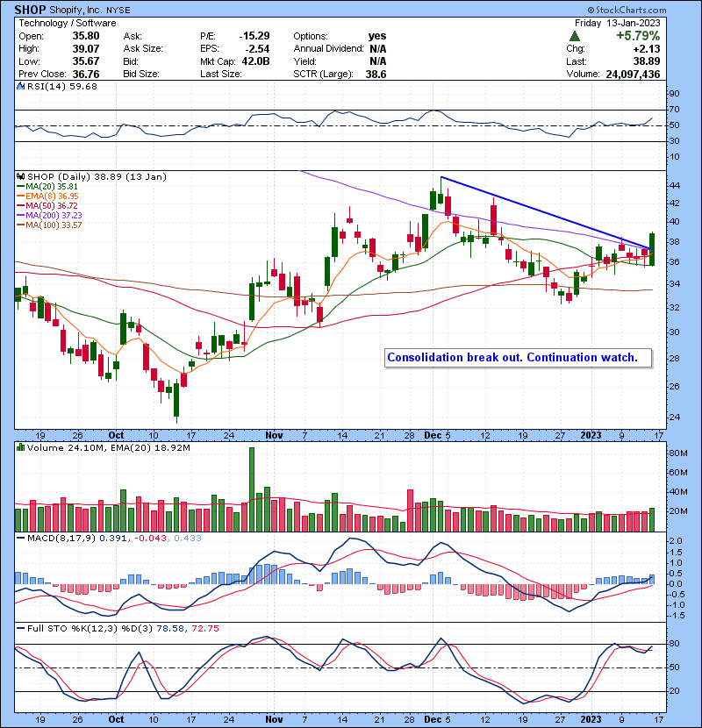The width and height of the screenshot is (702, 728).
Task: Click the date Friday 13-Jan-2023
Action: coord(617,23)
